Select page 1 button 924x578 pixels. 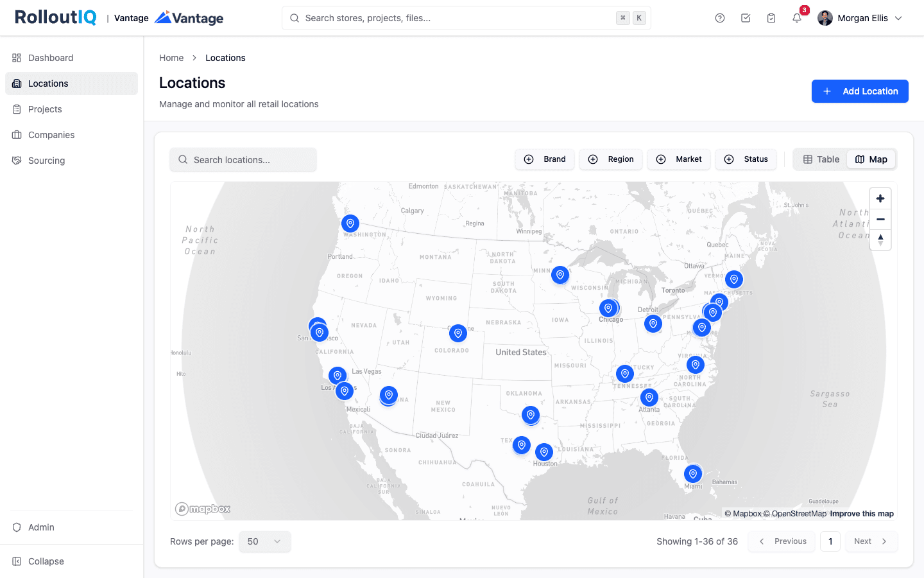pos(830,541)
